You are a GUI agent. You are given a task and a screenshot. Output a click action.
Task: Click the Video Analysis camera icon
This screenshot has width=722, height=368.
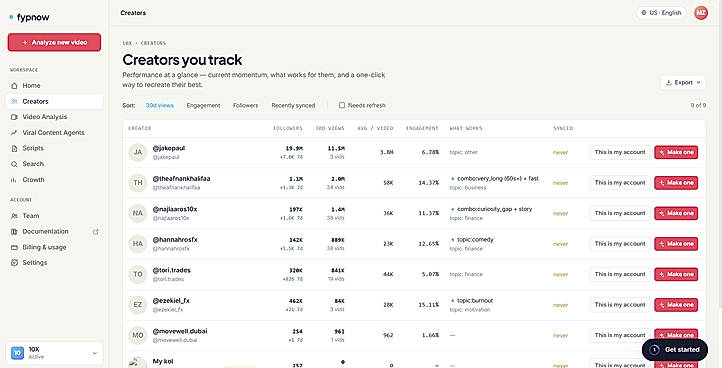pyautogui.click(x=14, y=117)
